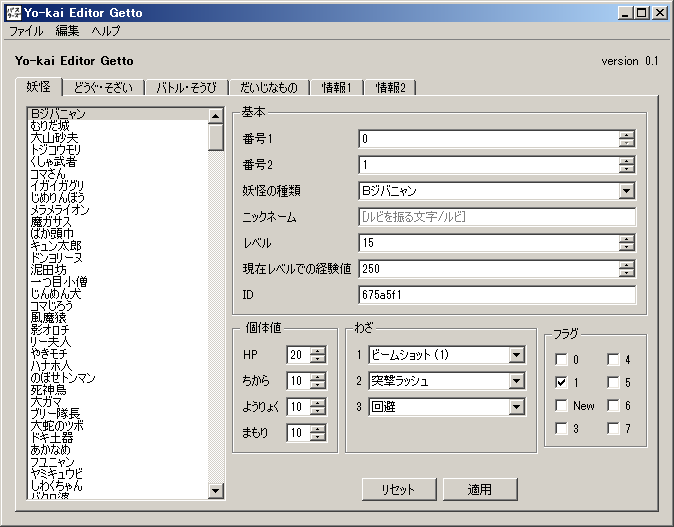Switch to the どうぐ・そざい tab
674x527 pixels.
pos(103,88)
